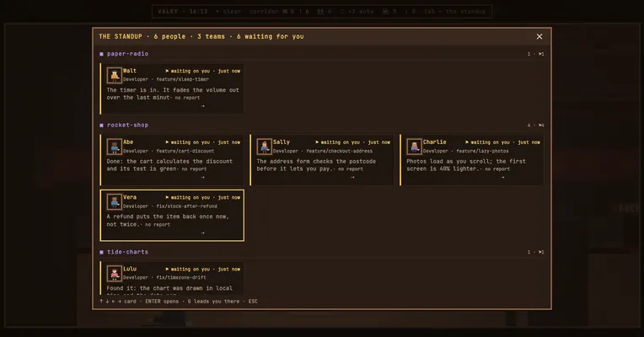Click the purple square beside rocket-shop
This screenshot has width=644, height=337.
[x=101, y=126]
